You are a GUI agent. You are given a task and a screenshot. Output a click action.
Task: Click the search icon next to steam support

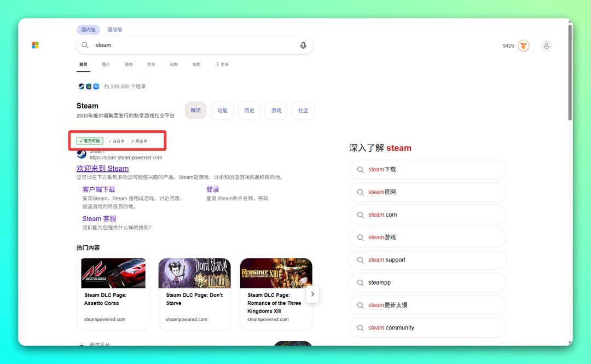click(x=360, y=260)
